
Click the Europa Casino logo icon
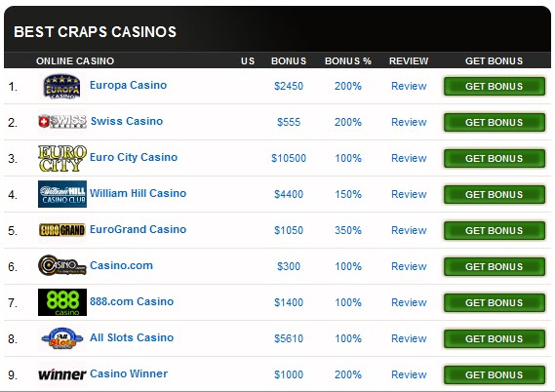tap(62, 87)
